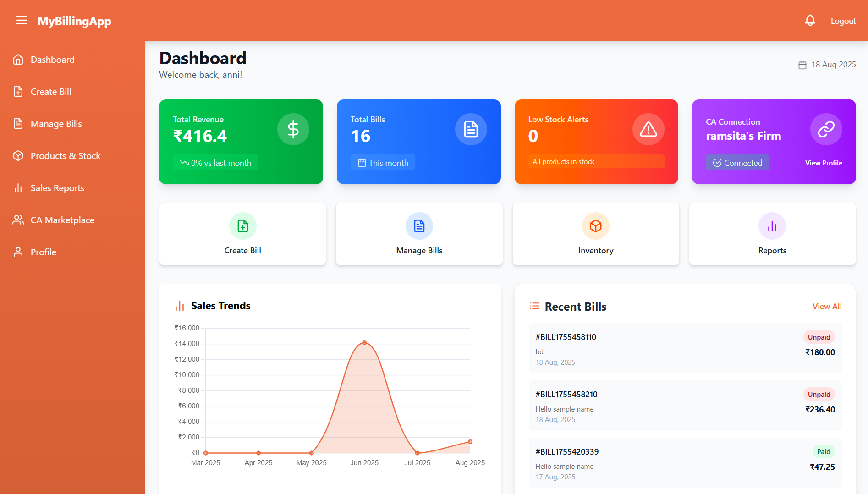Open Inventory via the box icon
Screen dimensions: 868x494
coord(595,225)
